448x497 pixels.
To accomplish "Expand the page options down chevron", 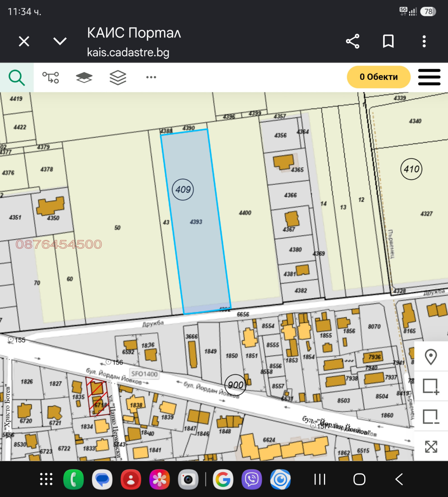I will pyautogui.click(x=60, y=41).
